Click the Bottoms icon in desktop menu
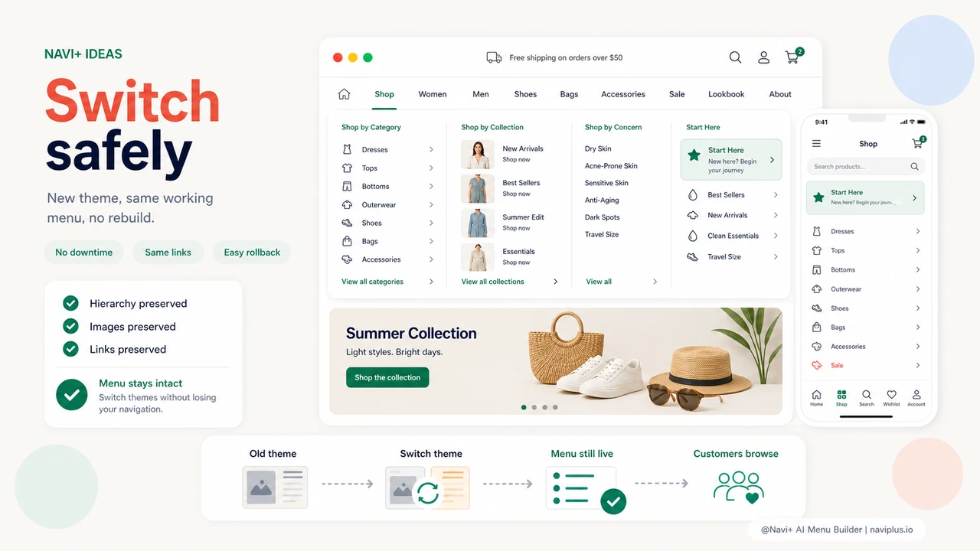The image size is (980, 551). pyautogui.click(x=347, y=186)
